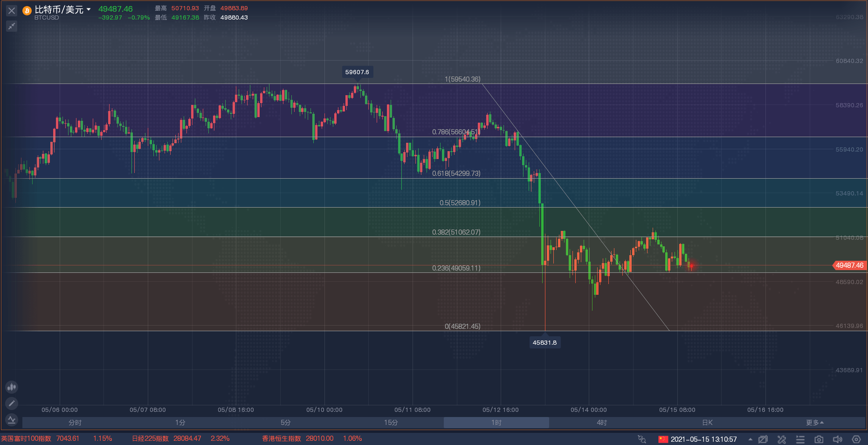Click the window layout slash icon
This screenshot has height=445, width=868.
click(763, 439)
